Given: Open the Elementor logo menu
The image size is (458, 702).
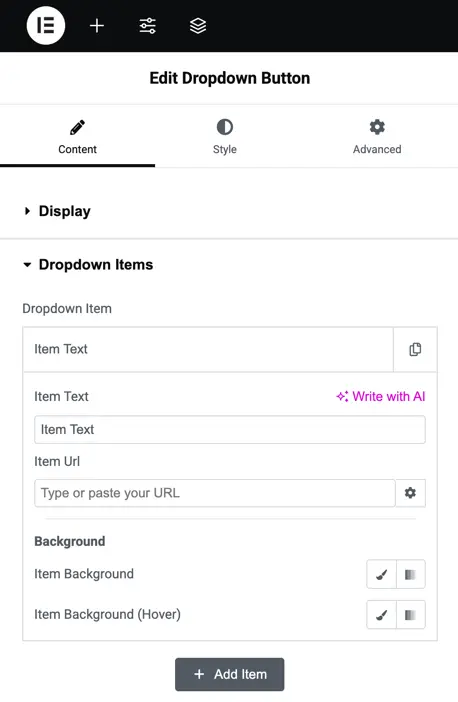Looking at the screenshot, I should tap(46, 26).
